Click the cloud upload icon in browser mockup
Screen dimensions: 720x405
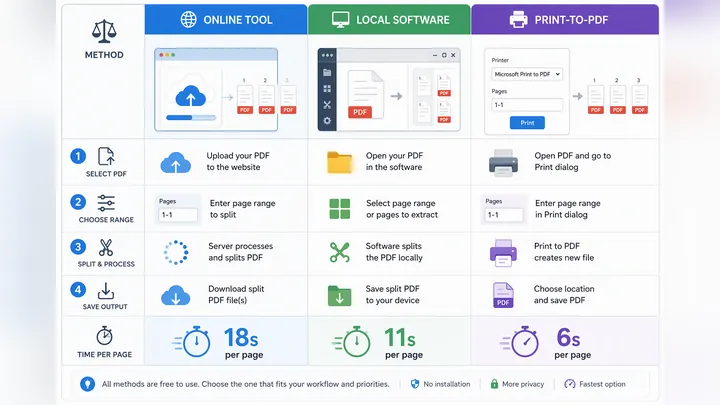pyautogui.click(x=191, y=96)
